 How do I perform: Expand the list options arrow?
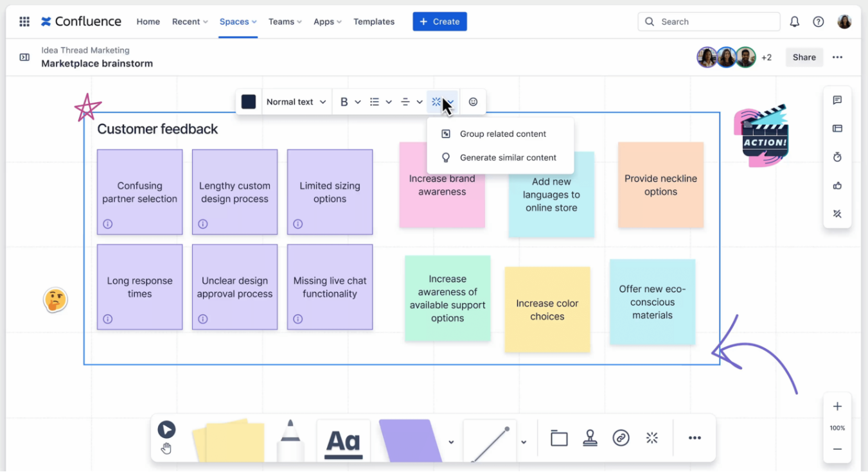click(389, 101)
